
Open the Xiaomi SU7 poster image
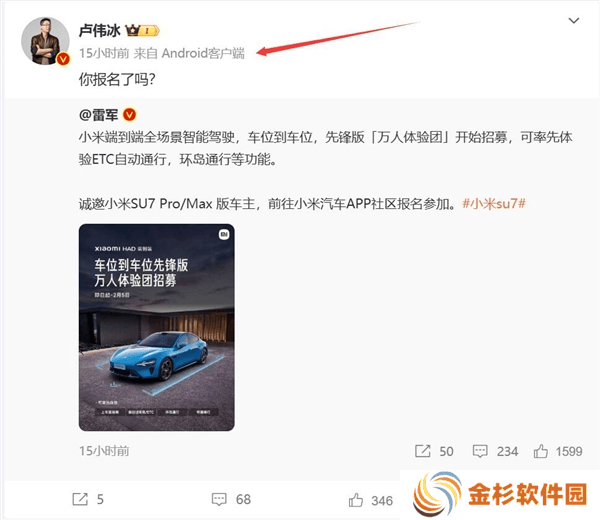coord(157,327)
